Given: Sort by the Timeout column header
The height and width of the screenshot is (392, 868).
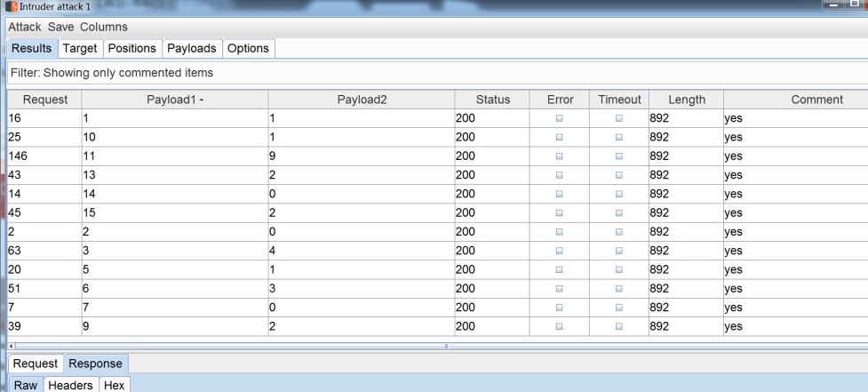Looking at the screenshot, I should coord(619,100).
